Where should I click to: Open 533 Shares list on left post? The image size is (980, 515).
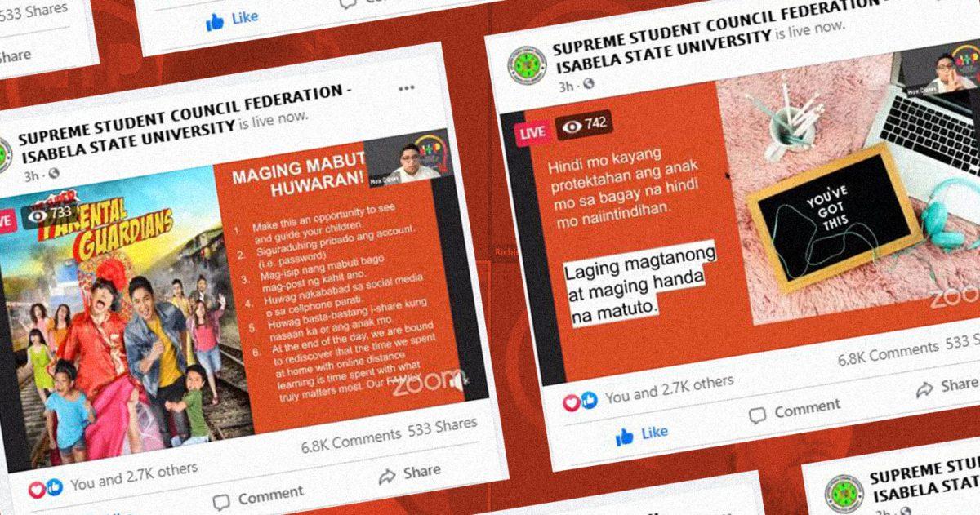[x=443, y=424]
